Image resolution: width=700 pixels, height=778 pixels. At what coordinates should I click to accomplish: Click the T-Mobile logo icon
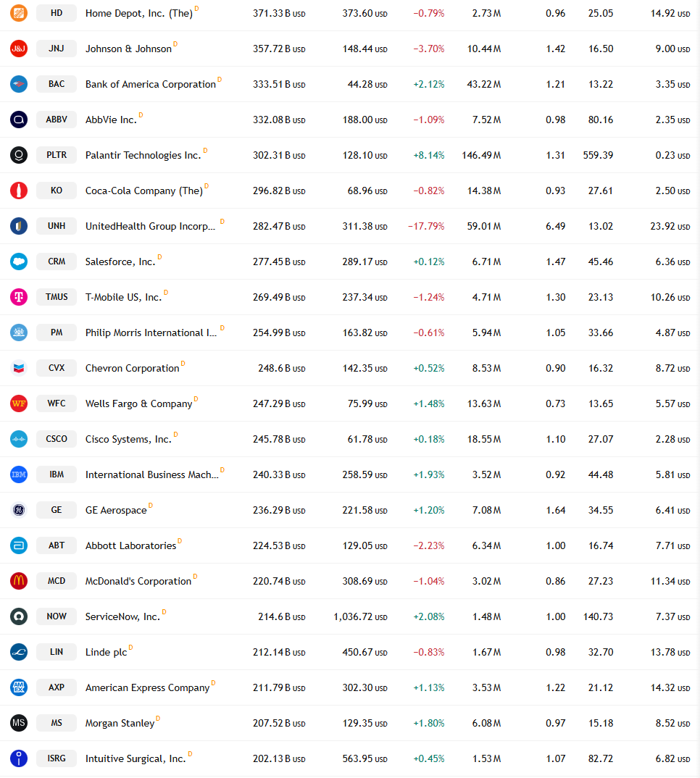tap(19, 297)
